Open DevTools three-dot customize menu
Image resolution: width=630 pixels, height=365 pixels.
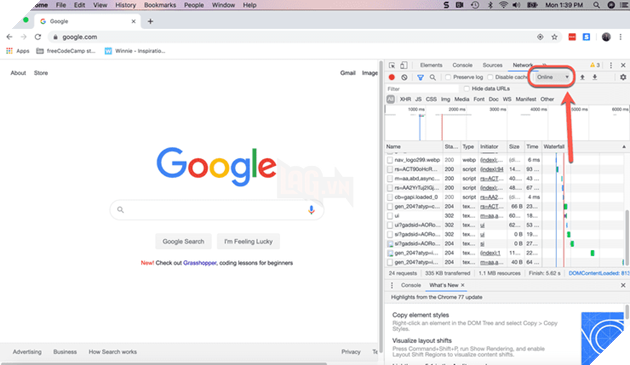click(611, 65)
